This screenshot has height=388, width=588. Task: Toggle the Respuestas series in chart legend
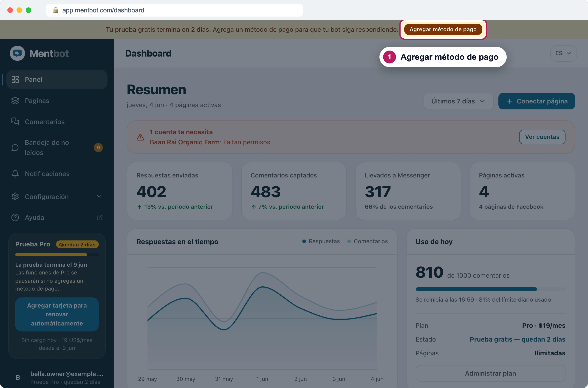[x=321, y=241]
